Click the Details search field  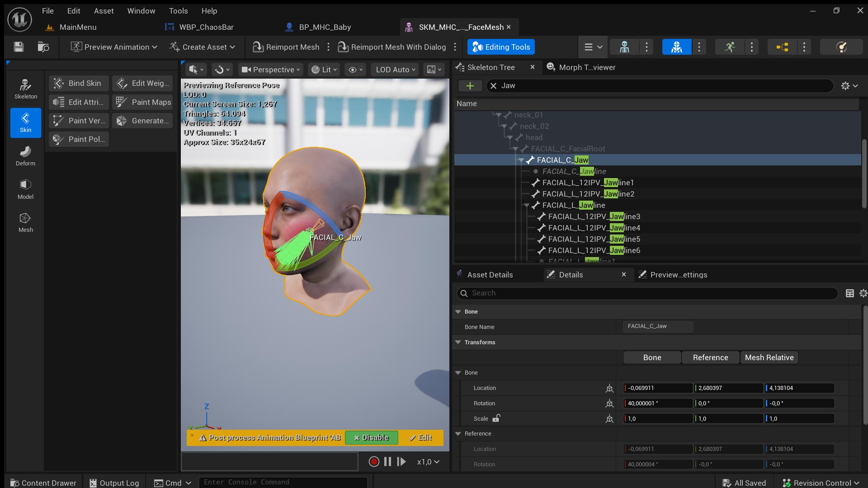click(646, 293)
